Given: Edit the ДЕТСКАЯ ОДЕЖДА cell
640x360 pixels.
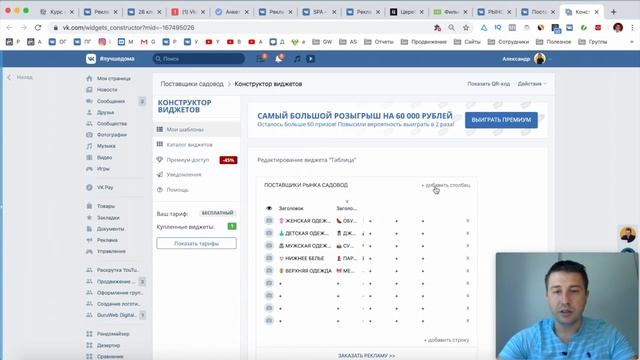Looking at the screenshot, I should (304, 233).
